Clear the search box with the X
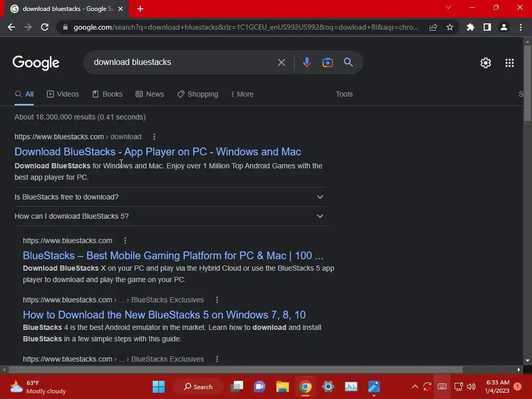 281,62
